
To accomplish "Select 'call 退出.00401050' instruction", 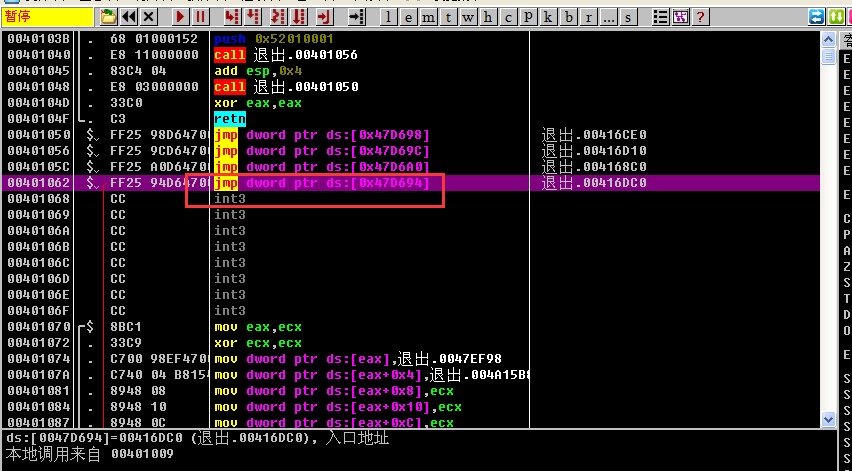I will click(x=286, y=87).
